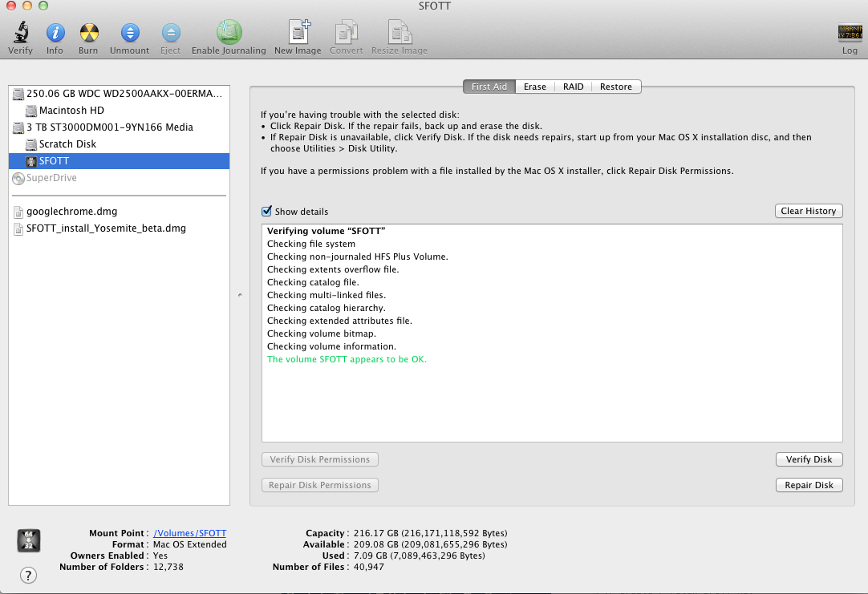Image resolution: width=868 pixels, height=594 pixels.
Task: Click the help question mark button
Action: [x=28, y=576]
